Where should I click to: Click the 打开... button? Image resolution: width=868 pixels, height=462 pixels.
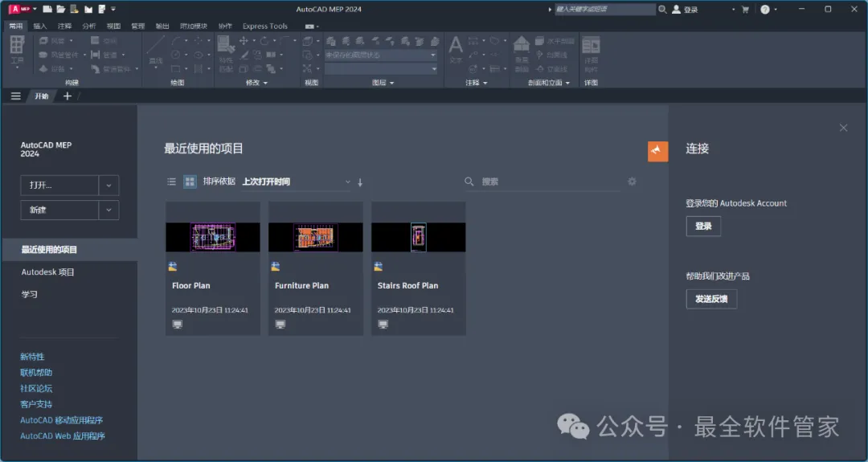pos(59,186)
